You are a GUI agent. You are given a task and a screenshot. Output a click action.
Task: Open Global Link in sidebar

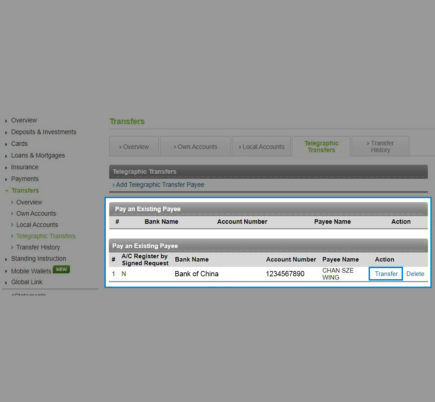tap(26, 282)
